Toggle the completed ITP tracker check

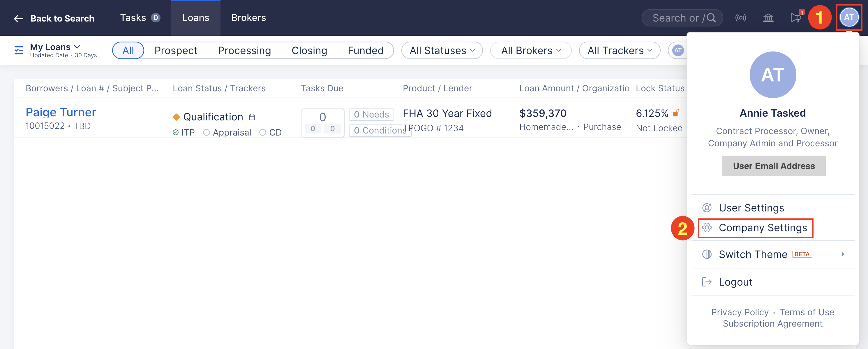[x=176, y=133]
